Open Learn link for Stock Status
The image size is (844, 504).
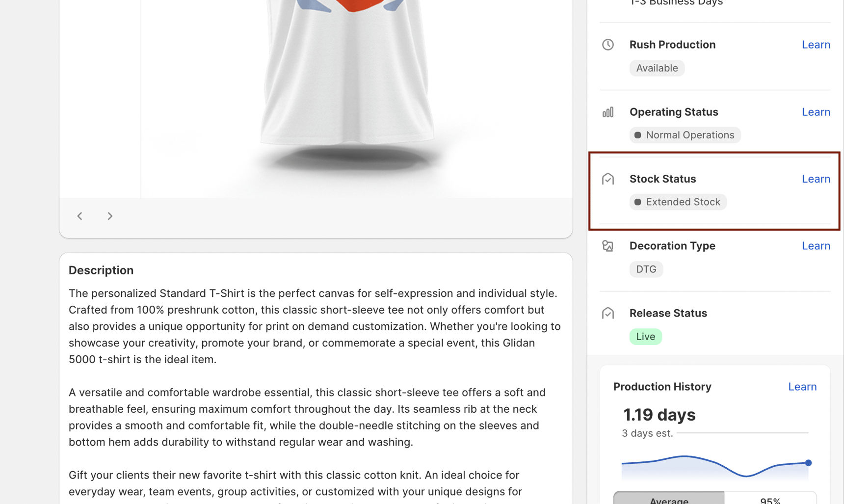click(x=816, y=179)
